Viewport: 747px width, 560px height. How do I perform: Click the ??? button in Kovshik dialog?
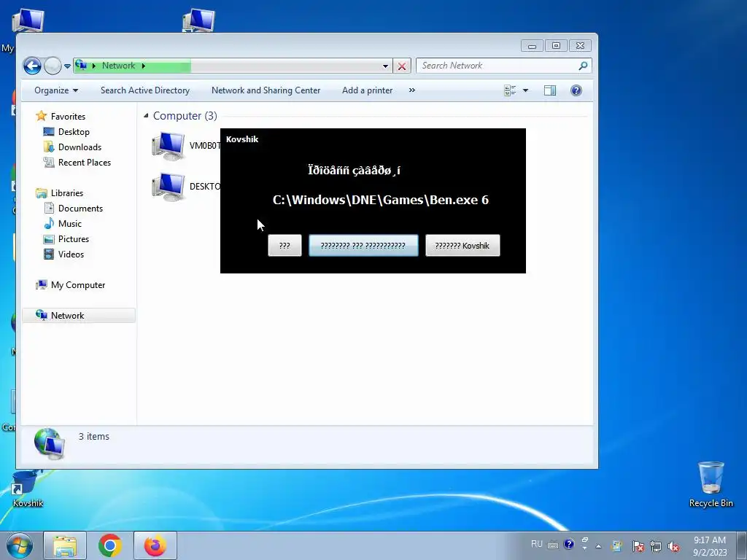pyautogui.click(x=285, y=245)
